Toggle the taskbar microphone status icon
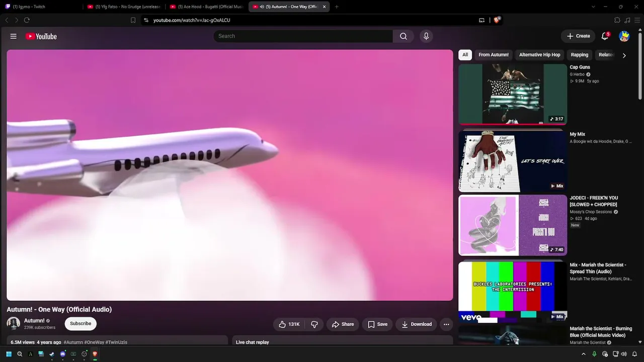Image resolution: width=644 pixels, height=362 pixels. (595, 354)
